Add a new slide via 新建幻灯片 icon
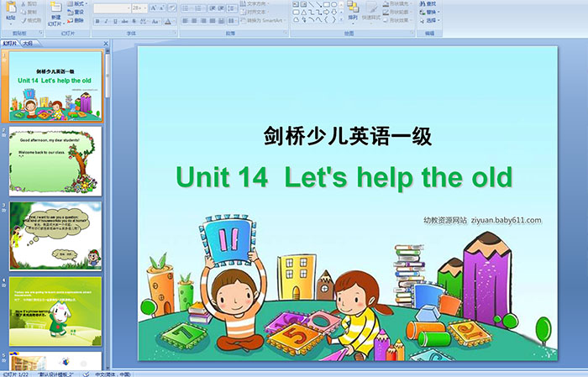Image resolution: width=588 pixels, height=377 pixels. (56, 8)
